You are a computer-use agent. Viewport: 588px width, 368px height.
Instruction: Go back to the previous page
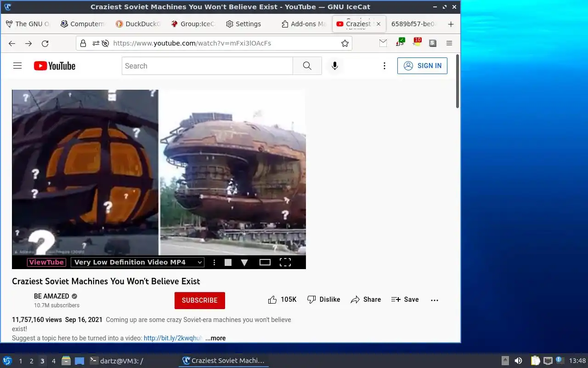(x=12, y=43)
